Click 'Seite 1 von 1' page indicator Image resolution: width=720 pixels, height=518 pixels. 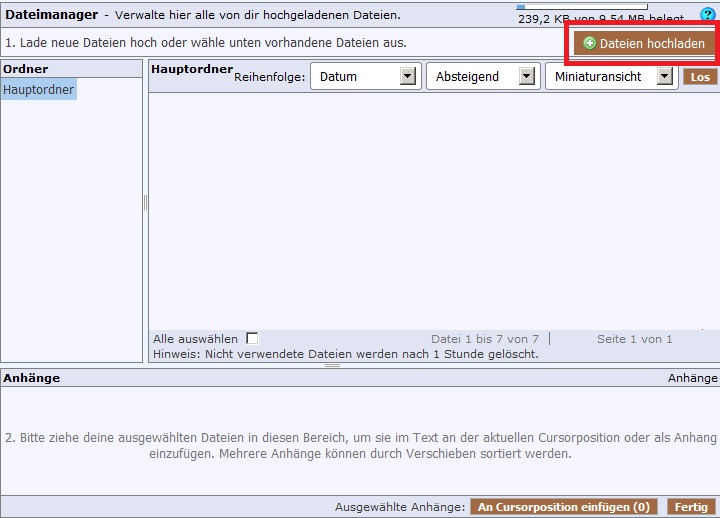click(x=634, y=339)
